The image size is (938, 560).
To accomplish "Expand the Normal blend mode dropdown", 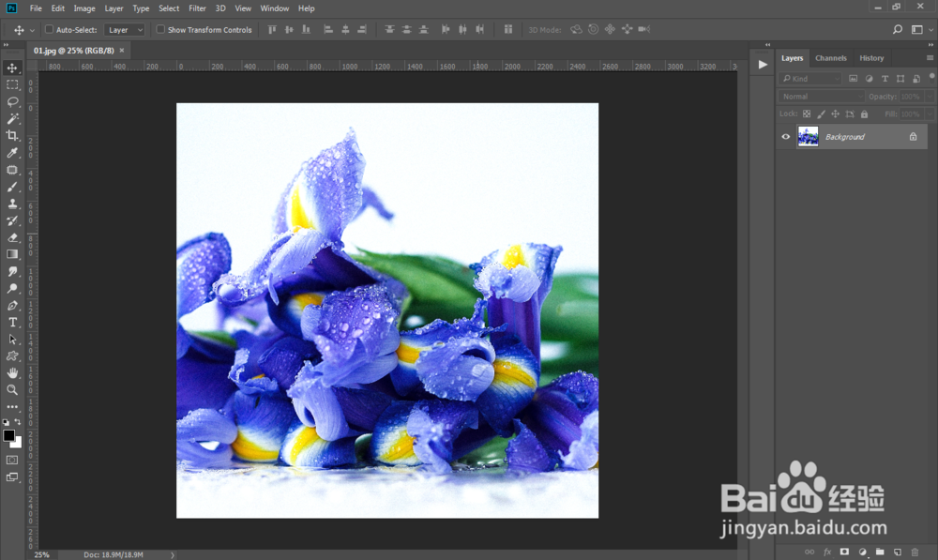I will pos(822,97).
